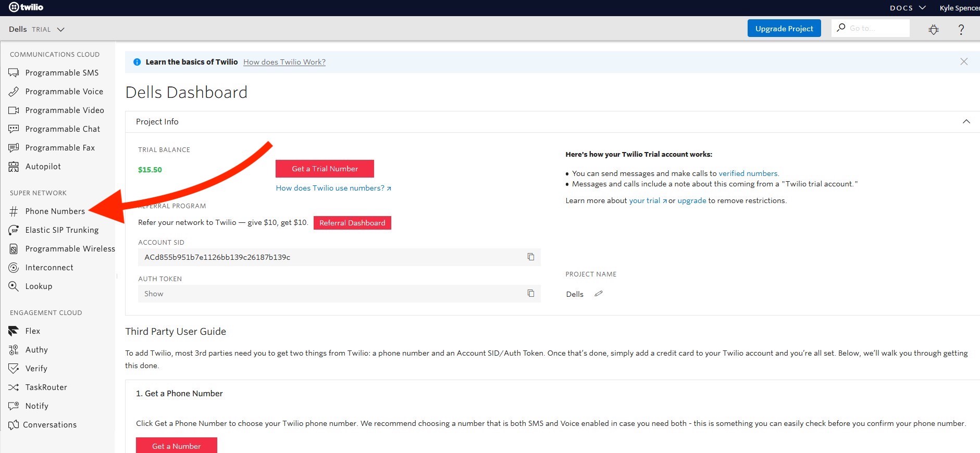Screen dimensions: 980x453
Task: Open How does Twilio Work link
Action: (284, 62)
